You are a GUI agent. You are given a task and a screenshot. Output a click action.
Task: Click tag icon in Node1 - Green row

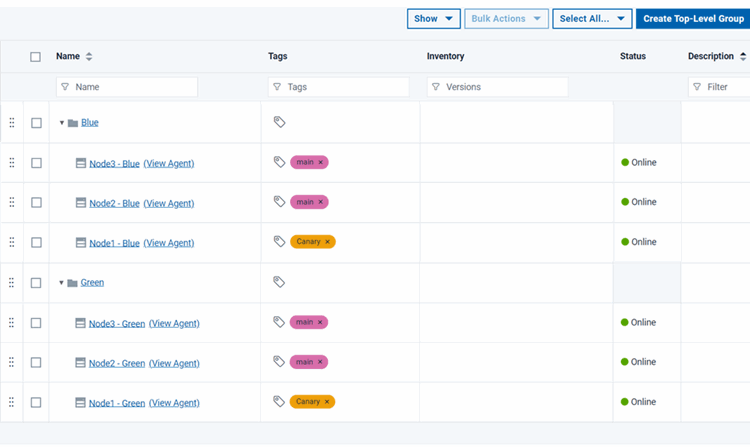pyautogui.click(x=280, y=402)
